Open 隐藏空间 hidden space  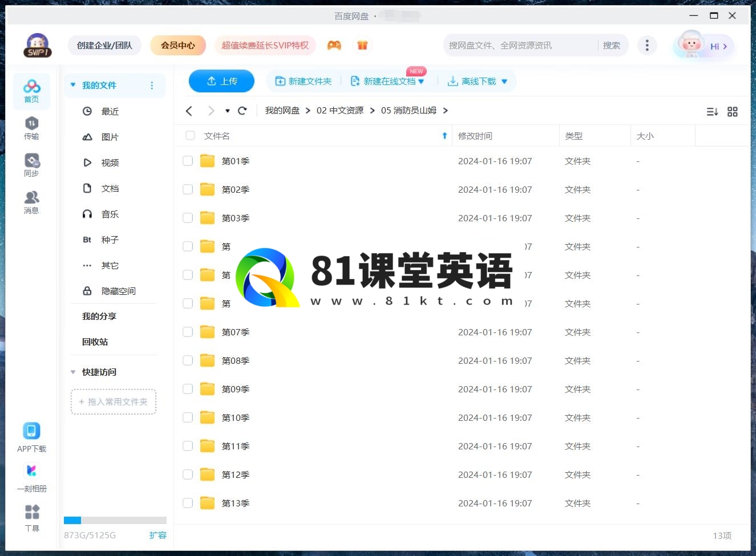[x=119, y=291]
